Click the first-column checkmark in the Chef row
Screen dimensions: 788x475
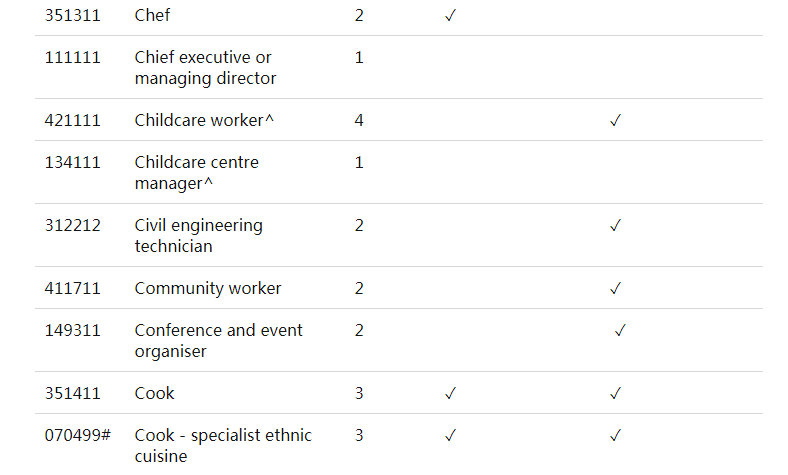pos(450,16)
